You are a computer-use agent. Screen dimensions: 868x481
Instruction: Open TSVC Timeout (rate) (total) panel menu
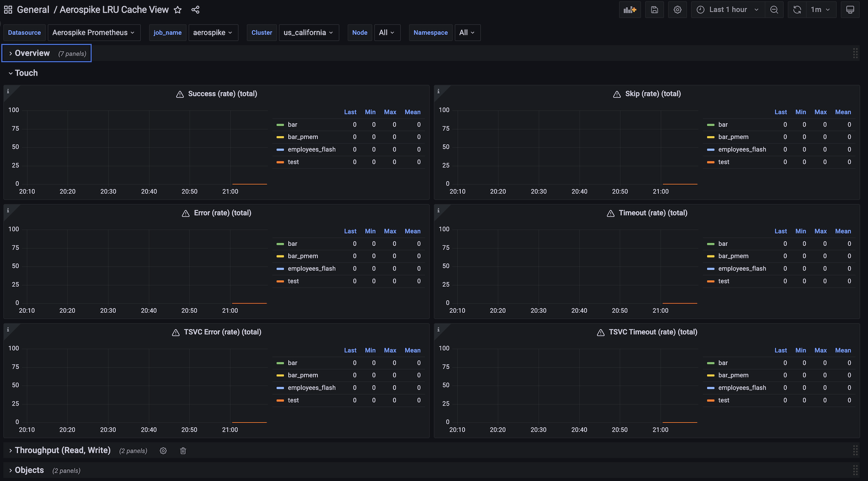653,332
